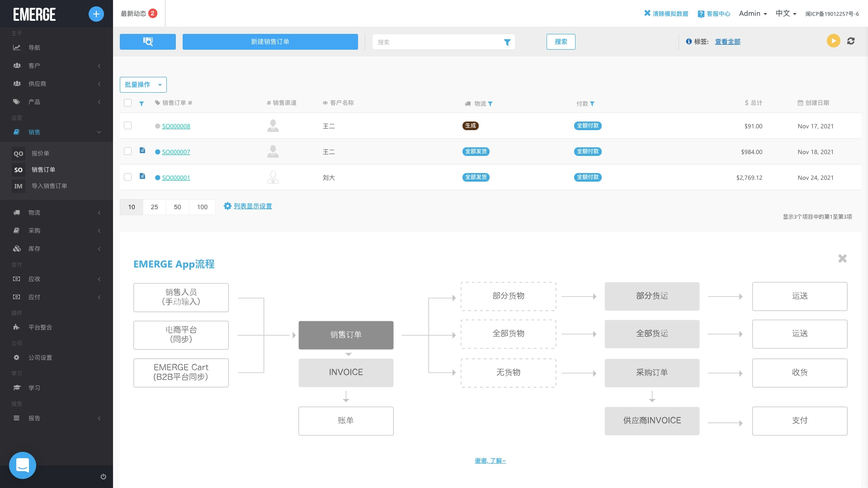868x488 pixels.
Task: Click the EMERGE logo
Action: click(x=34, y=14)
